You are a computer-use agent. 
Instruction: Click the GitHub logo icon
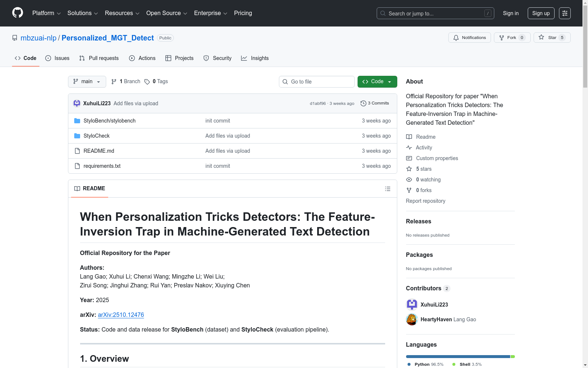[x=18, y=13]
